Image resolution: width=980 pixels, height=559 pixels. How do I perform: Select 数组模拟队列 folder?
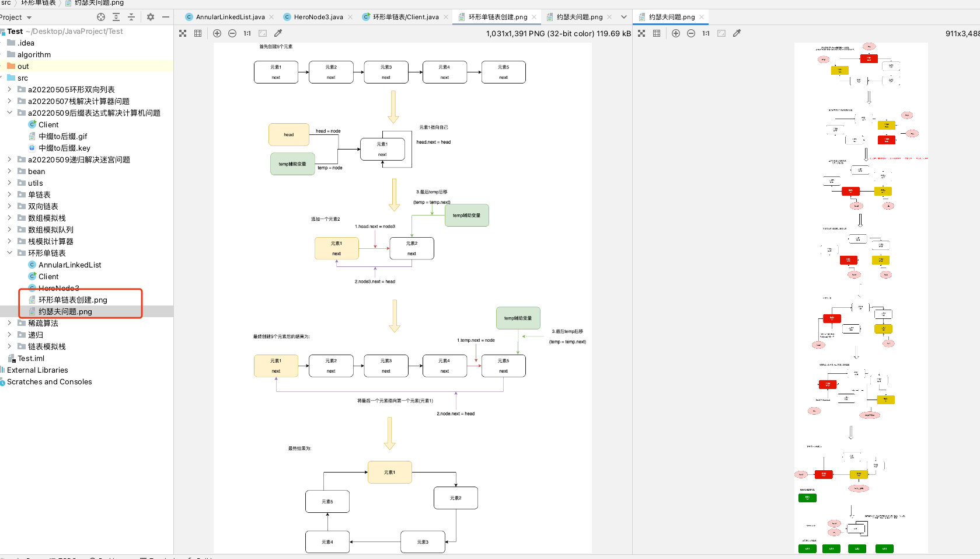(x=51, y=230)
